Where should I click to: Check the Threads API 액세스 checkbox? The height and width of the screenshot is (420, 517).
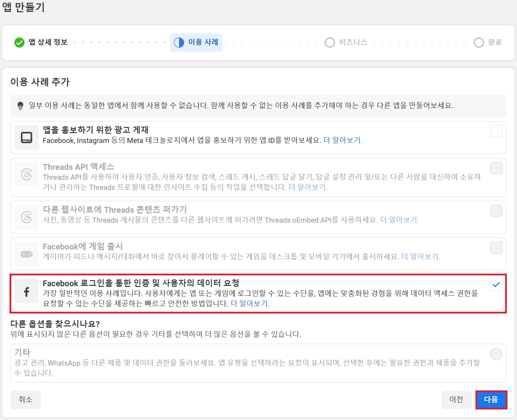[496, 168]
